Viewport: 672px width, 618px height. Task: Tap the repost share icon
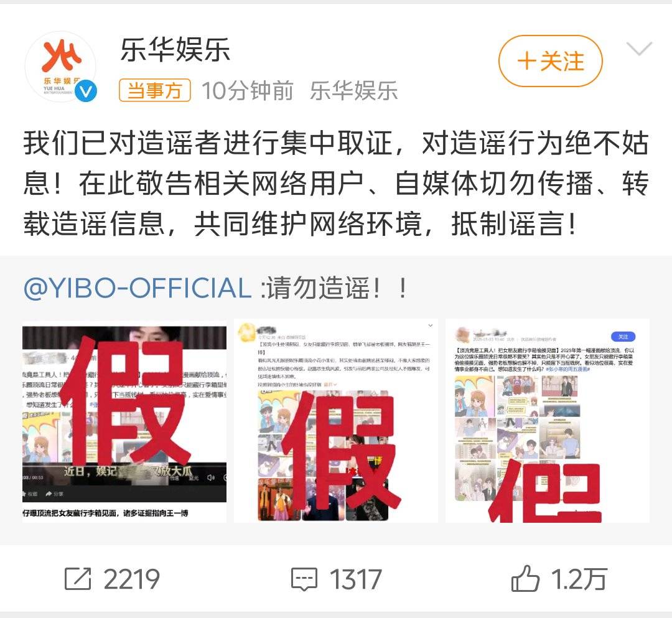point(78,579)
